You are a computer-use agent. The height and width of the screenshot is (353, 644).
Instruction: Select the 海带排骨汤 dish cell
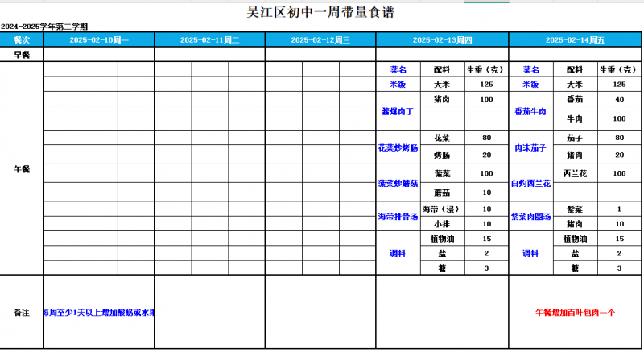click(398, 216)
